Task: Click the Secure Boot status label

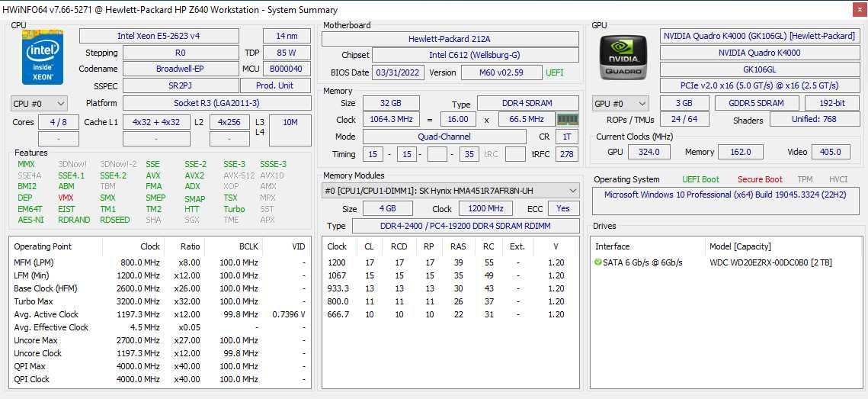Action: point(760,179)
